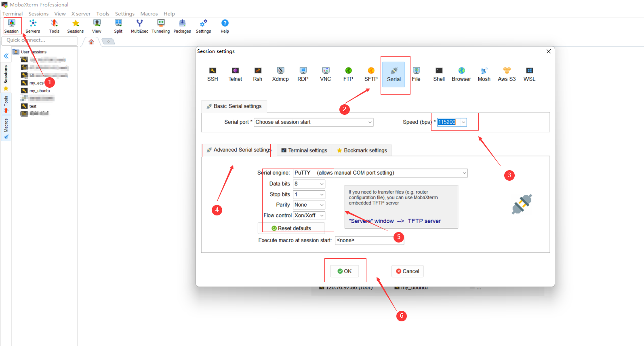Switch to Terminal settings tab
The image size is (644, 346).
[x=304, y=150]
